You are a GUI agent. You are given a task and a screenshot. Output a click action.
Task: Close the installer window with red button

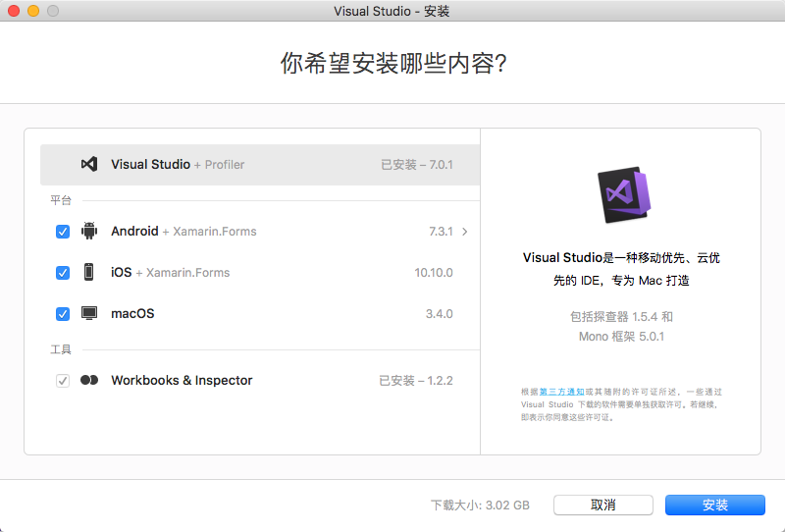14,11
